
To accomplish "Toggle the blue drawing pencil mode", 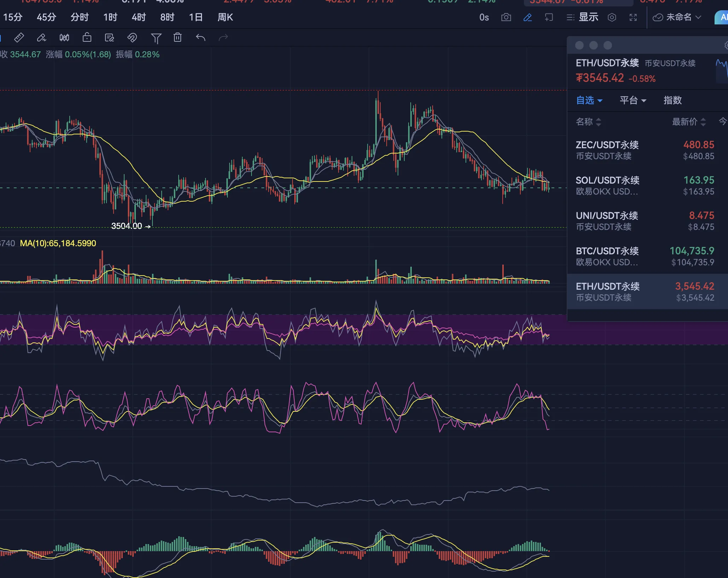I will click(x=527, y=17).
